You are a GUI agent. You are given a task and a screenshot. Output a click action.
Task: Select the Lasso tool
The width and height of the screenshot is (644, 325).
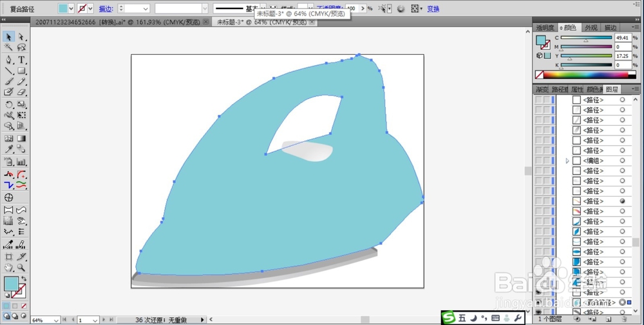21,48
